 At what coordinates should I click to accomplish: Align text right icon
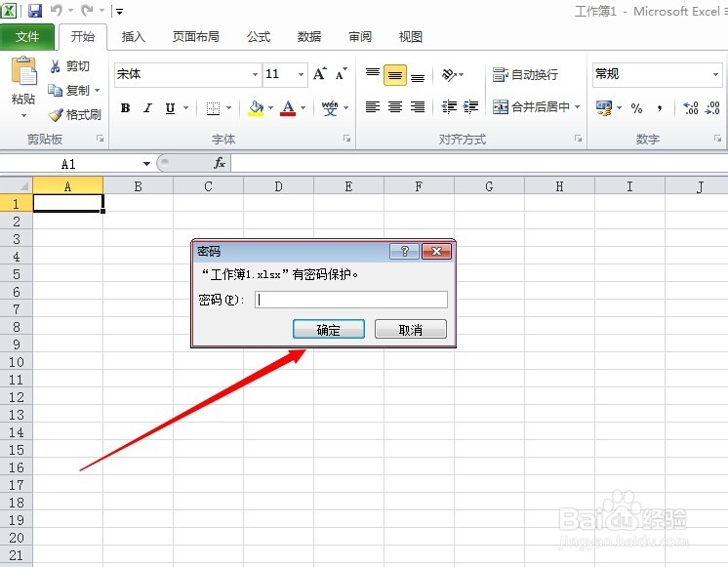point(418,107)
